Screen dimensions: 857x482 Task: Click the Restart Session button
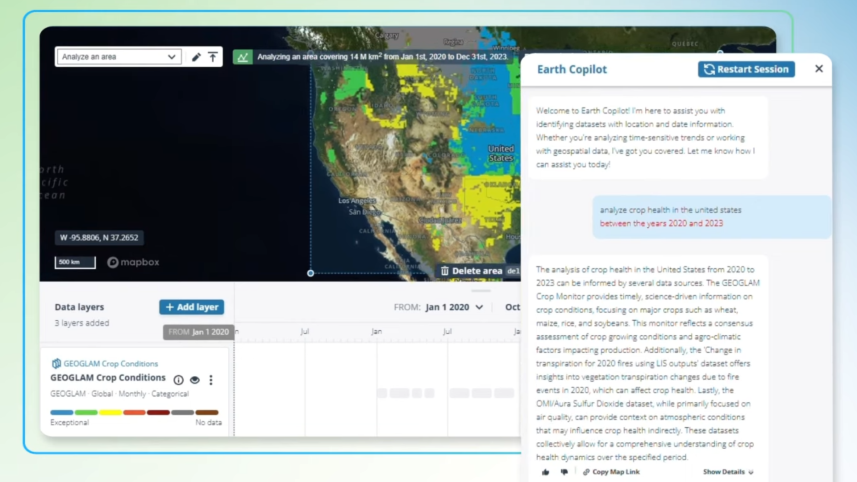(x=746, y=69)
